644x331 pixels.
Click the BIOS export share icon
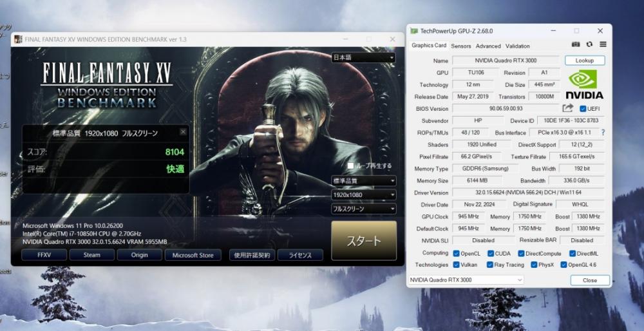pyautogui.click(x=567, y=108)
